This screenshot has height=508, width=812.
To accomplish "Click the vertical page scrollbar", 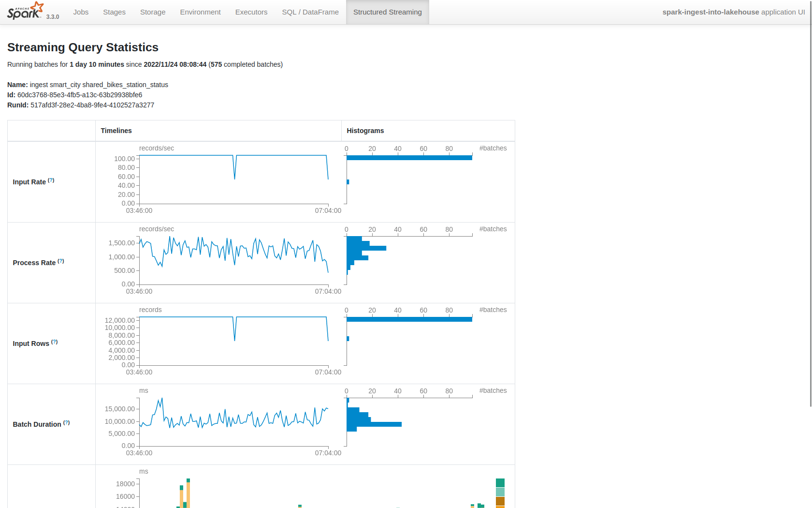I will [810, 194].
